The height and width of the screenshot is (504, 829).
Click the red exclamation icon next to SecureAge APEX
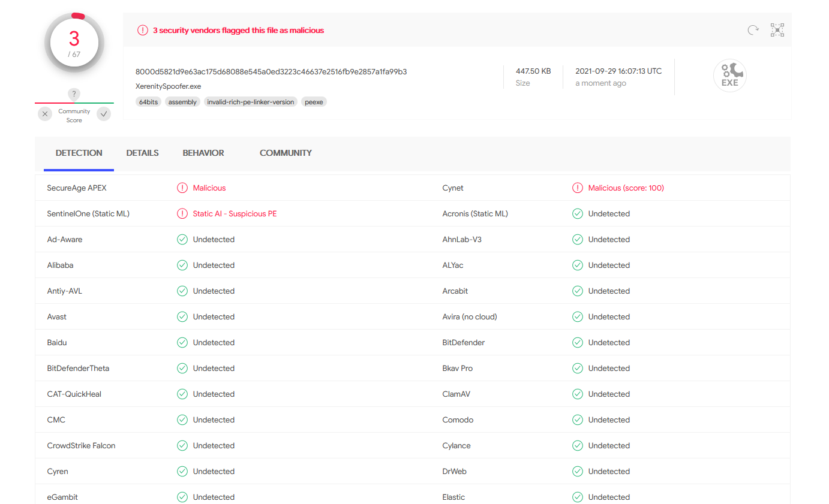[182, 188]
